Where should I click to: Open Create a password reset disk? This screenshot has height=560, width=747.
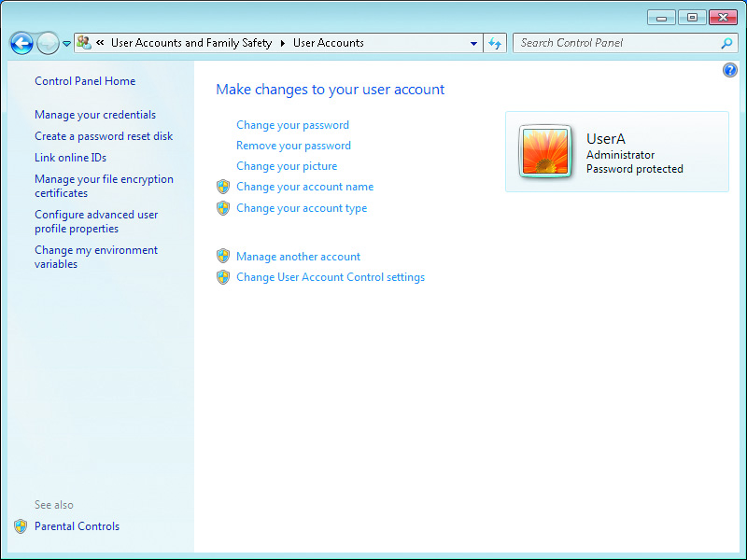click(x=104, y=136)
